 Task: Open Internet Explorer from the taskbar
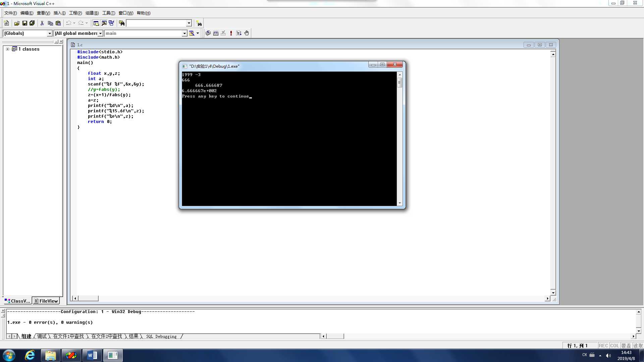30,355
